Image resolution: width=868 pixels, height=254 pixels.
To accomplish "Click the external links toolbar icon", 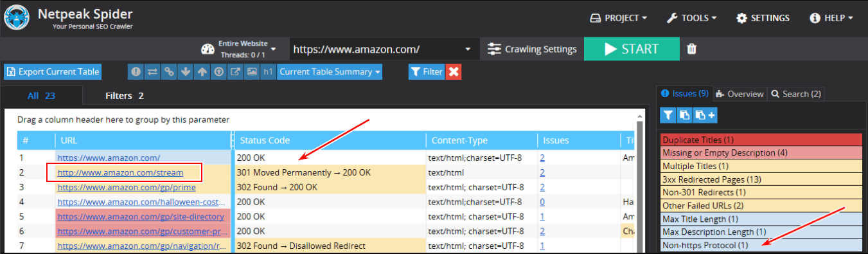I will point(236,71).
